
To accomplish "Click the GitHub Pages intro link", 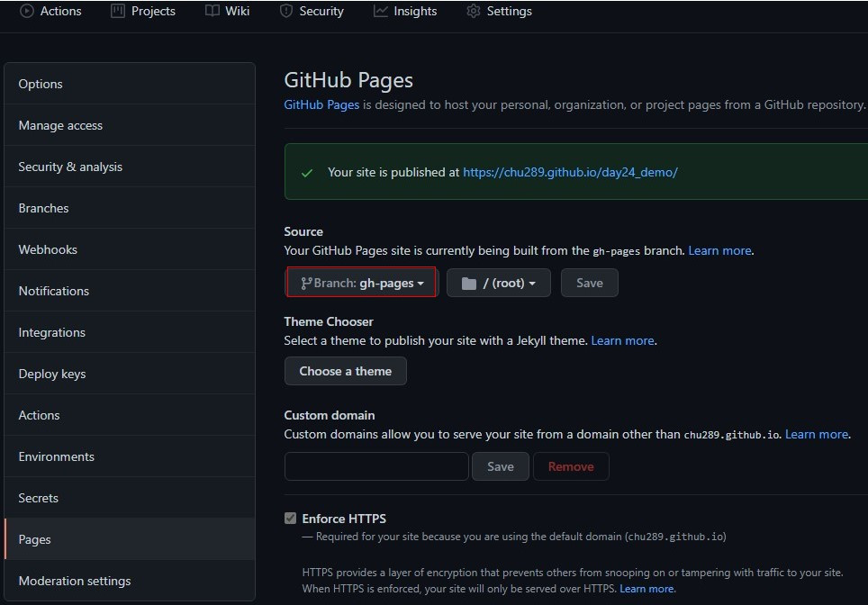I will (x=321, y=104).
